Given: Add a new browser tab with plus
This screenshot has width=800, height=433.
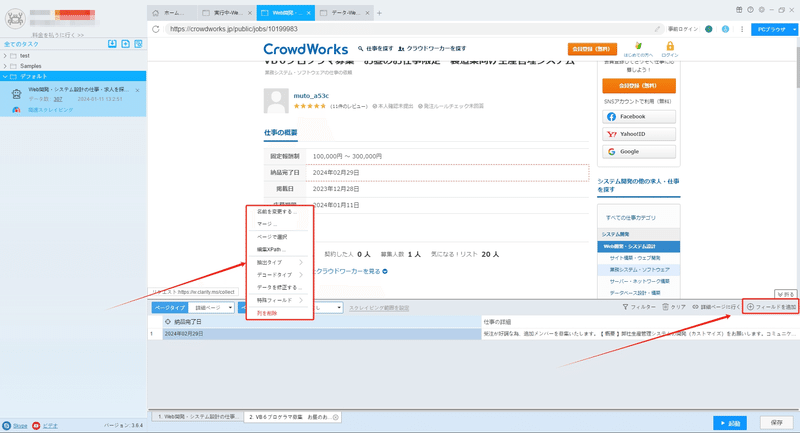Looking at the screenshot, I should point(379,13).
